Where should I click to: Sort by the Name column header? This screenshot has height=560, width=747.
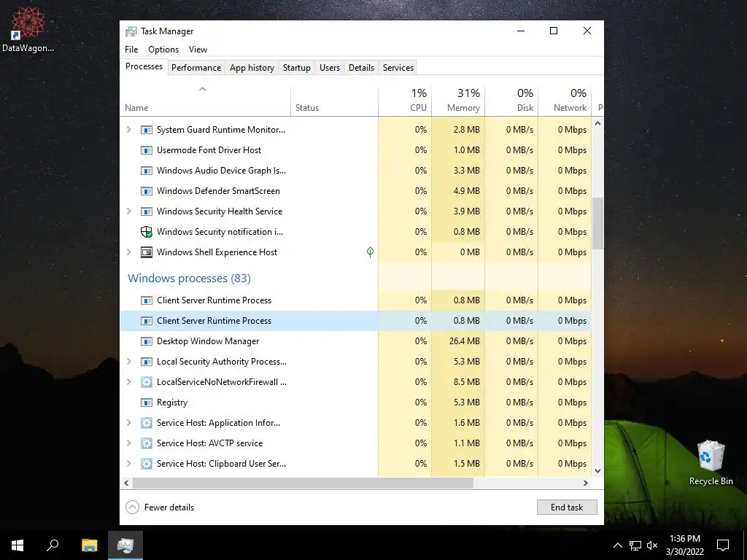pyautogui.click(x=205, y=101)
